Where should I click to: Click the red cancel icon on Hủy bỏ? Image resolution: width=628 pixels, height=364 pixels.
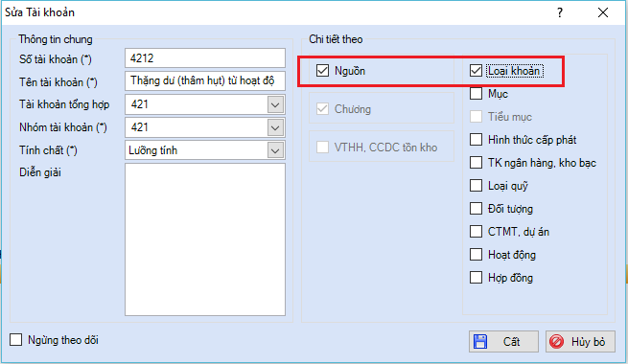coord(556,342)
